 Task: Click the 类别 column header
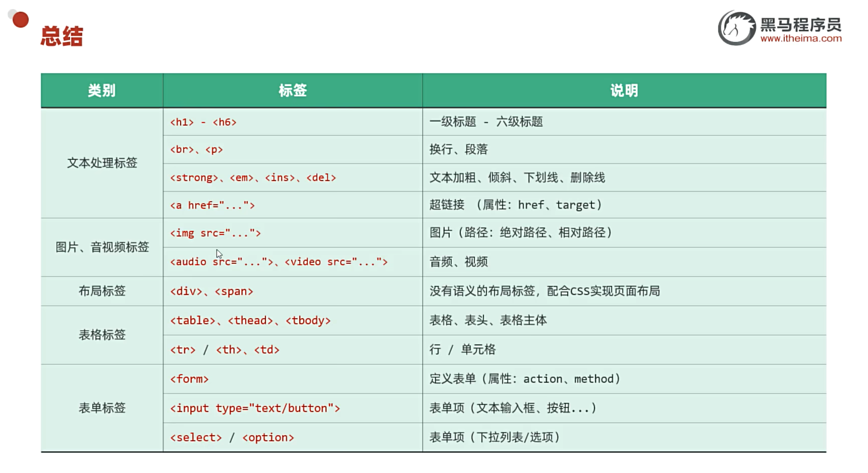[102, 91]
